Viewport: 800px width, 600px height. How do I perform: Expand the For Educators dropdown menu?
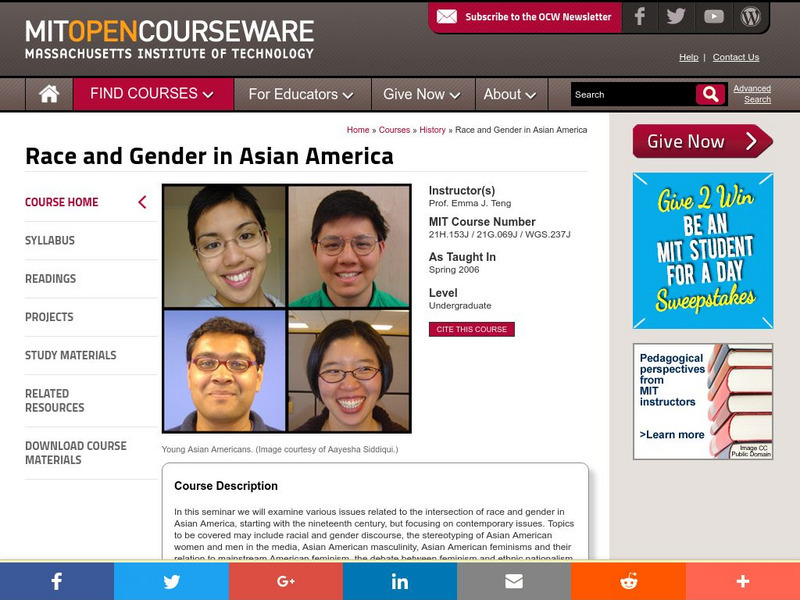pyautogui.click(x=301, y=94)
